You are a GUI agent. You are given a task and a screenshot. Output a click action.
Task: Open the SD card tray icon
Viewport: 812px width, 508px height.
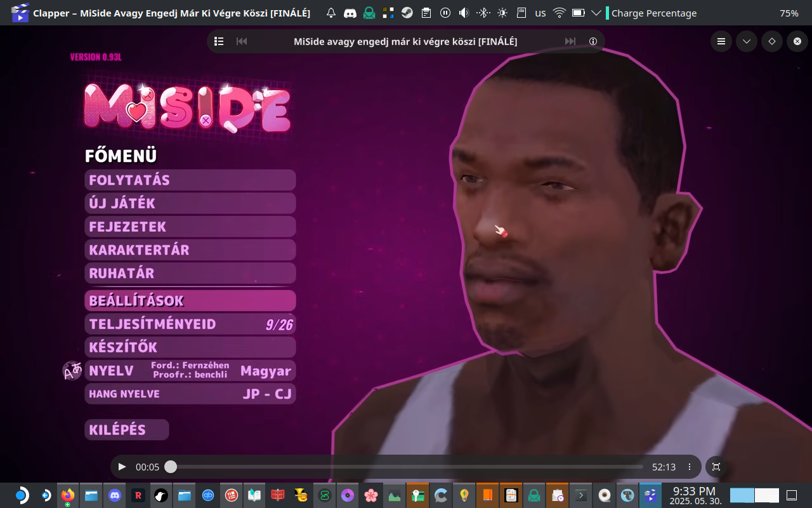(x=521, y=13)
